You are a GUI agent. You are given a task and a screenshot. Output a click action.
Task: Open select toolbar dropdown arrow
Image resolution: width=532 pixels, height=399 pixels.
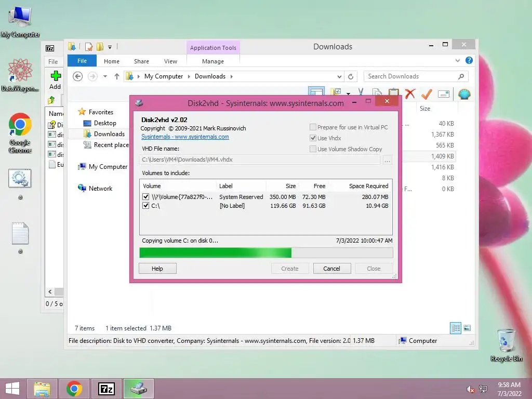348,94
